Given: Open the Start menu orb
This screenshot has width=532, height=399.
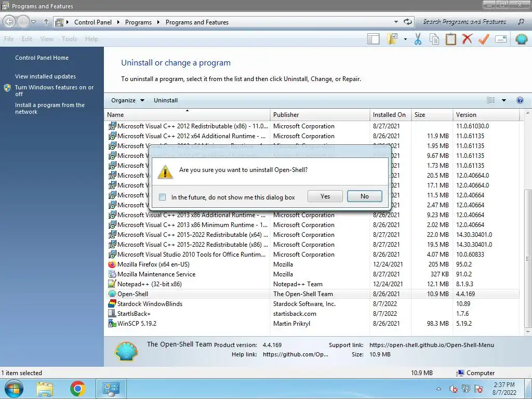Looking at the screenshot, I should [14, 389].
